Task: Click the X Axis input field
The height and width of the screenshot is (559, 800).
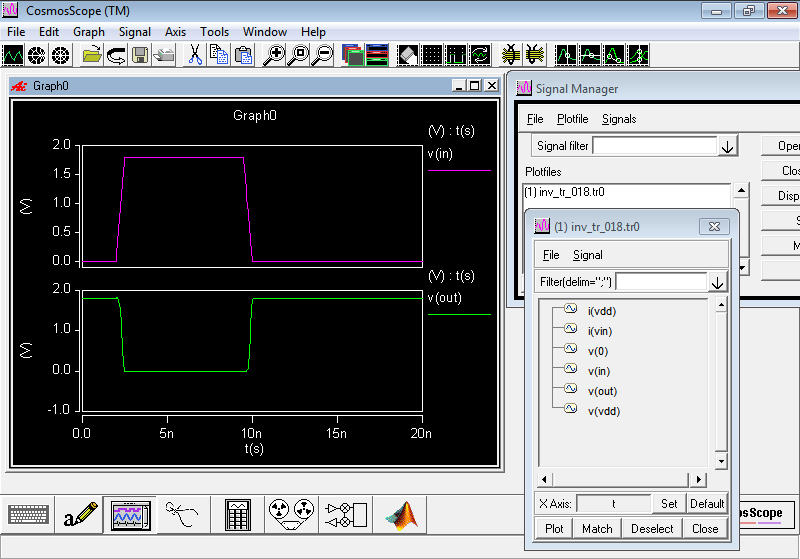Action: 614,504
